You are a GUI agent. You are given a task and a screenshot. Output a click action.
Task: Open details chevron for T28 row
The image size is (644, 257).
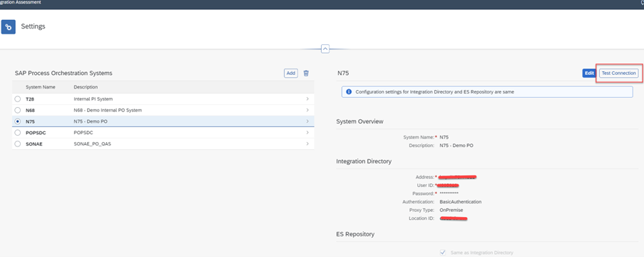coord(307,99)
